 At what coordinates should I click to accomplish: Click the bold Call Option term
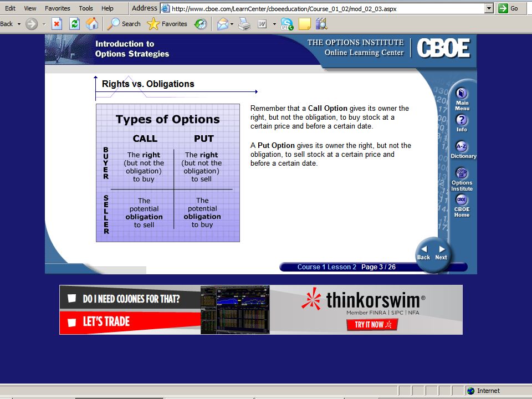(x=328, y=108)
